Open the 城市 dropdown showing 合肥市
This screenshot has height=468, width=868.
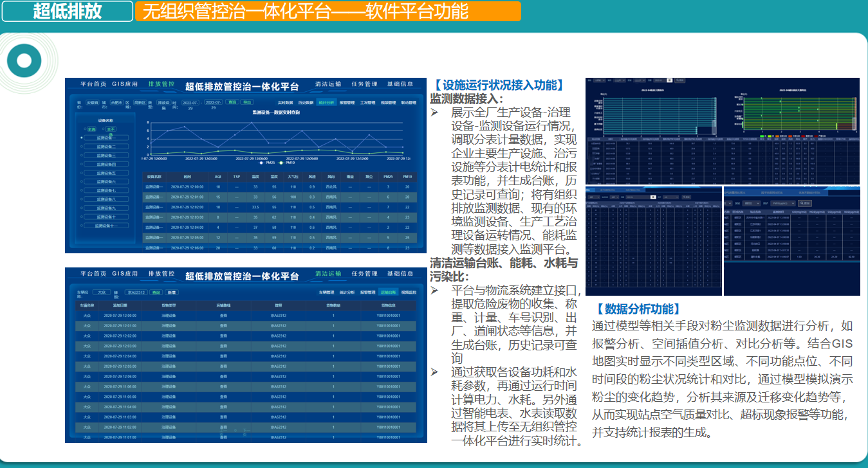tap(116, 103)
